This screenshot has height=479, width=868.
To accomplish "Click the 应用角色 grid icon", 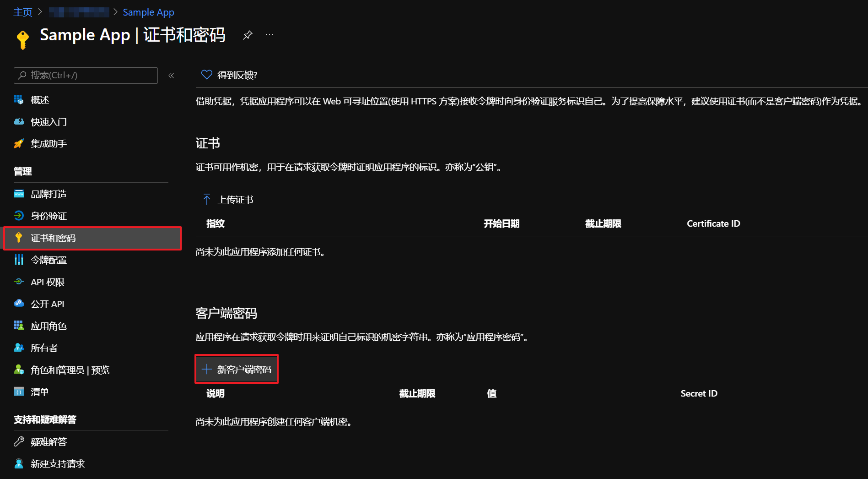I will 19,326.
